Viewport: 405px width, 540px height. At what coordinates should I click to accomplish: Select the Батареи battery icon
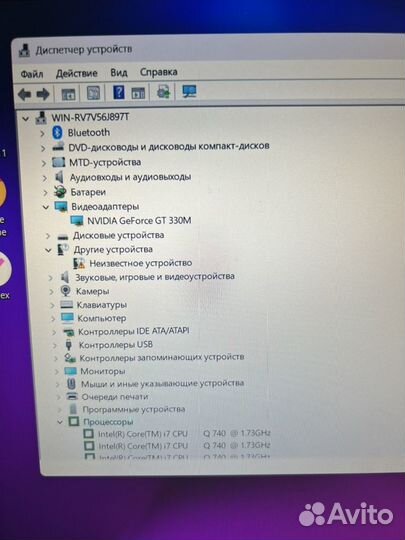(x=60, y=192)
